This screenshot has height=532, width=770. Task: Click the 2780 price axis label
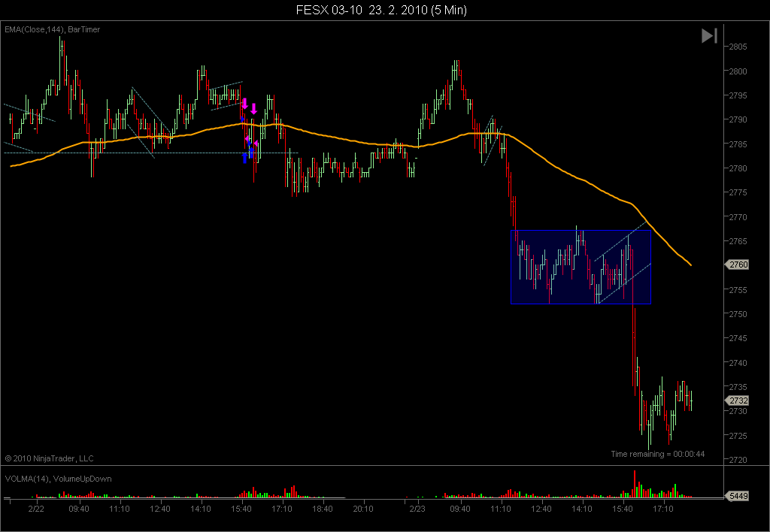pos(738,168)
